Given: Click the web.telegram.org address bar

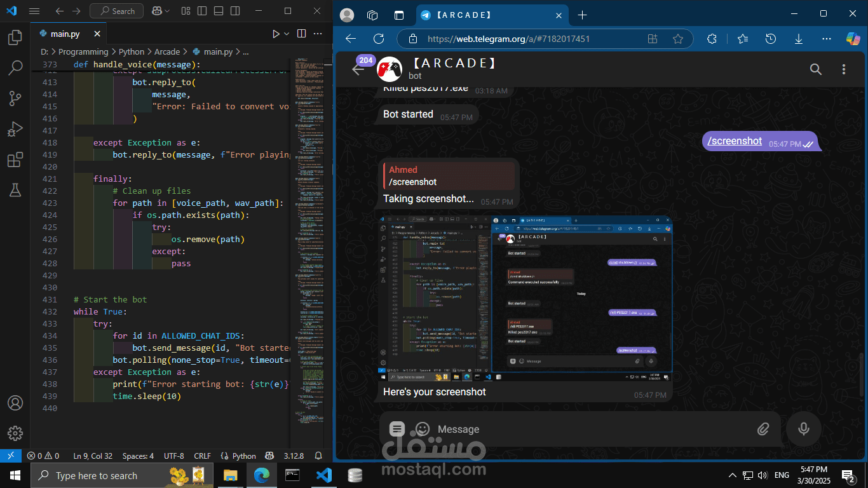Looking at the screenshot, I should click(x=508, y=39).
